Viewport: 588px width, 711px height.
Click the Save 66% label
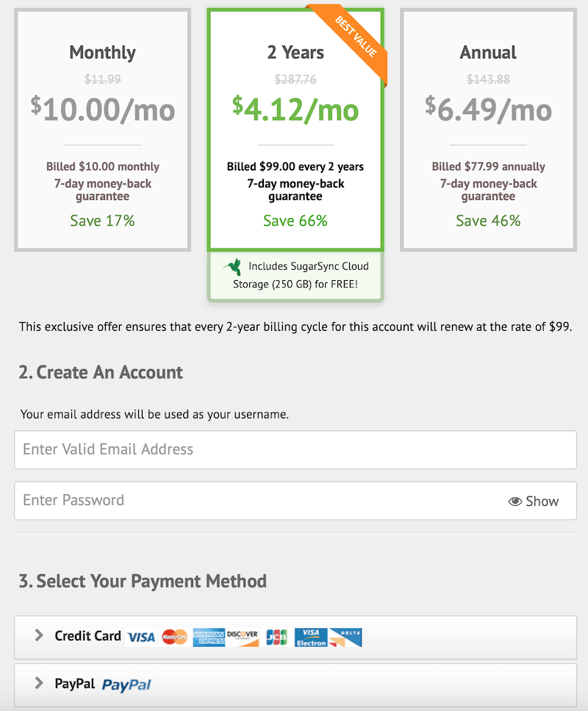[295, 220]
